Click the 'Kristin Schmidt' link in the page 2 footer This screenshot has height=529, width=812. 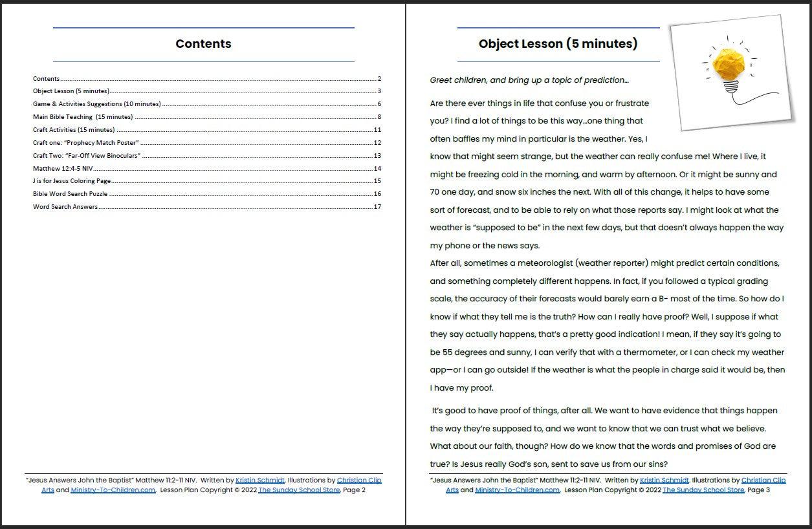click(260, 480)
